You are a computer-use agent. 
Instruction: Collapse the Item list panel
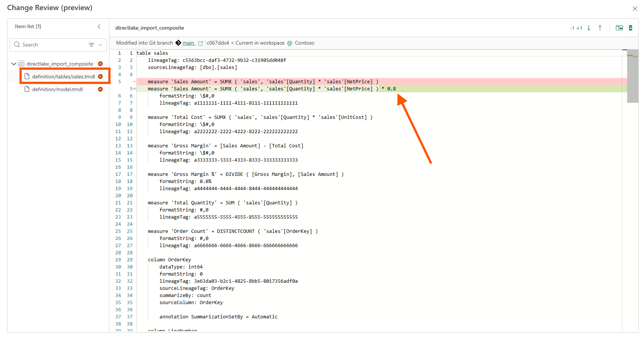tap(99, 27)
